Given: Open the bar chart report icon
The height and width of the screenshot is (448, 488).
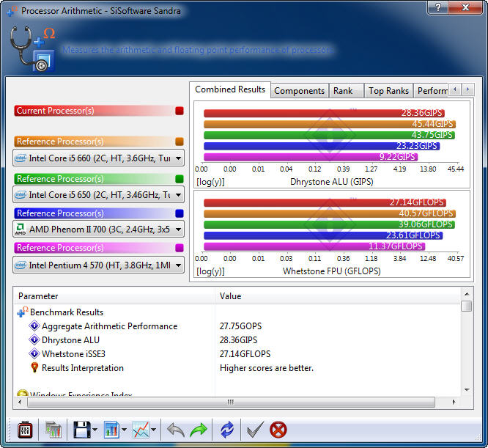Looking at the screenshot, I should [111, 430].
